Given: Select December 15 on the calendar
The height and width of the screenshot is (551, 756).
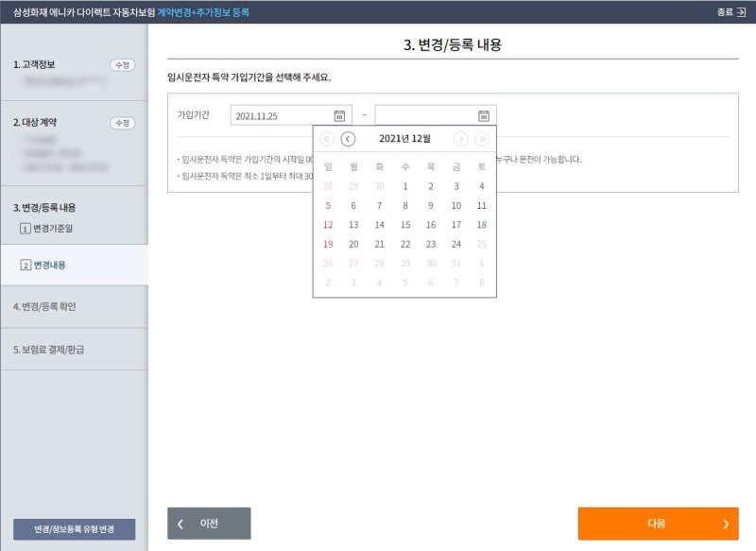Looking at the screenshot, I should [405, 225].
